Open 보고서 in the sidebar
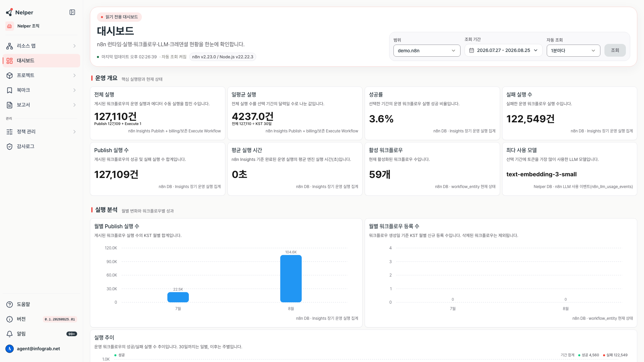The image size is (644, 362). pyautogui.click(x=42, y=105)
